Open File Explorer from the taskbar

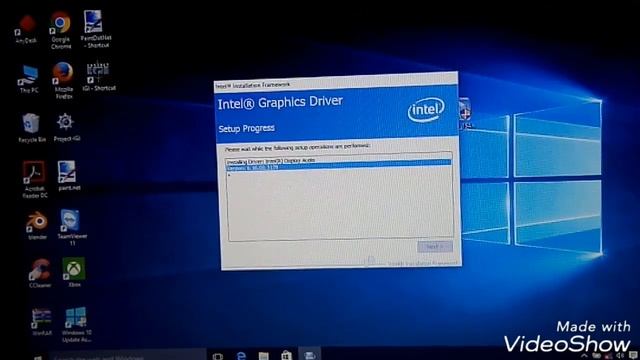[264, 356]
